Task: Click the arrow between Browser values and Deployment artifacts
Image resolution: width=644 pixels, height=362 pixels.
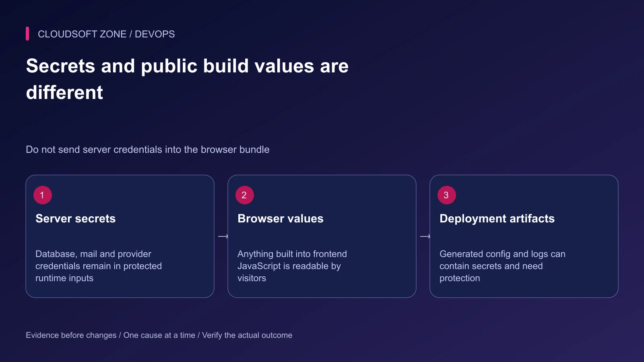Action: [425, 237]
